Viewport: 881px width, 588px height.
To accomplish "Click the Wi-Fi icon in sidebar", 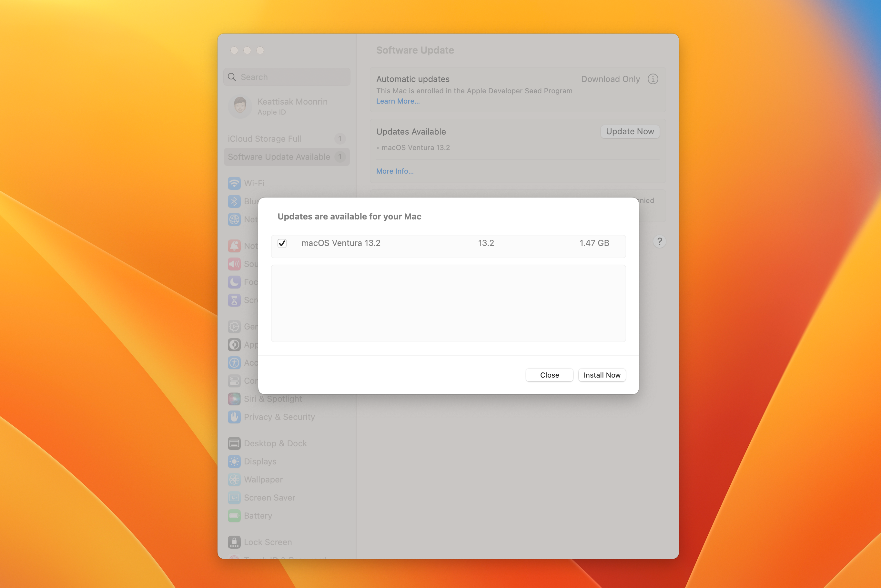I will click(234, 183).
